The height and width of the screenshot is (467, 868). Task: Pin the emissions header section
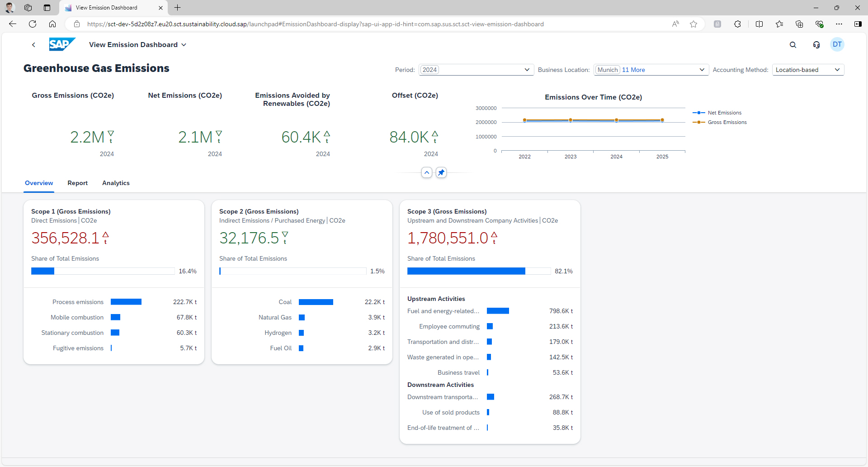(x=441, y=172)
